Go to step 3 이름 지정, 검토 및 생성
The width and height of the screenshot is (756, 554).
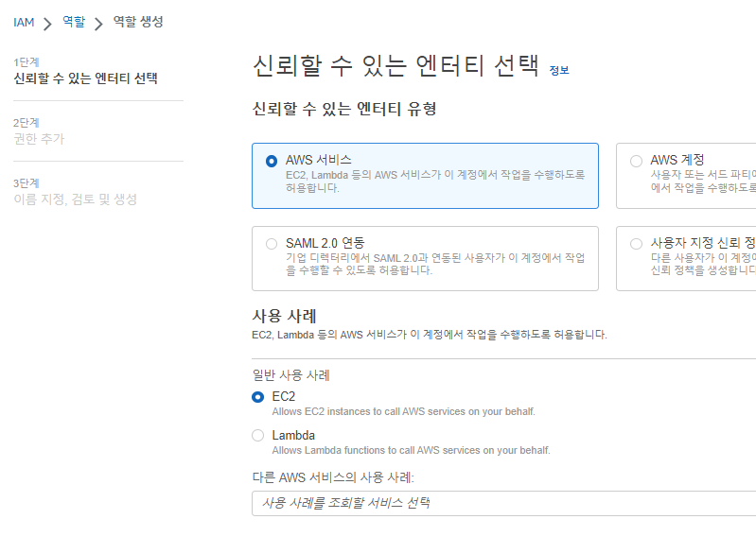tap(76, 199)
